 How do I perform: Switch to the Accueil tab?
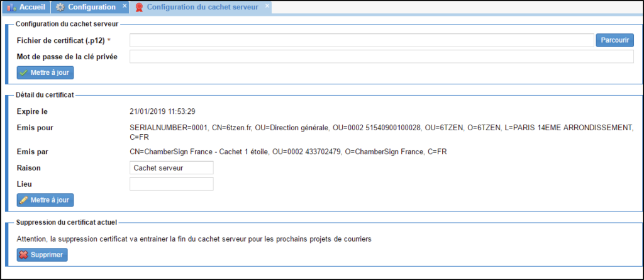(x=32, y=7)
